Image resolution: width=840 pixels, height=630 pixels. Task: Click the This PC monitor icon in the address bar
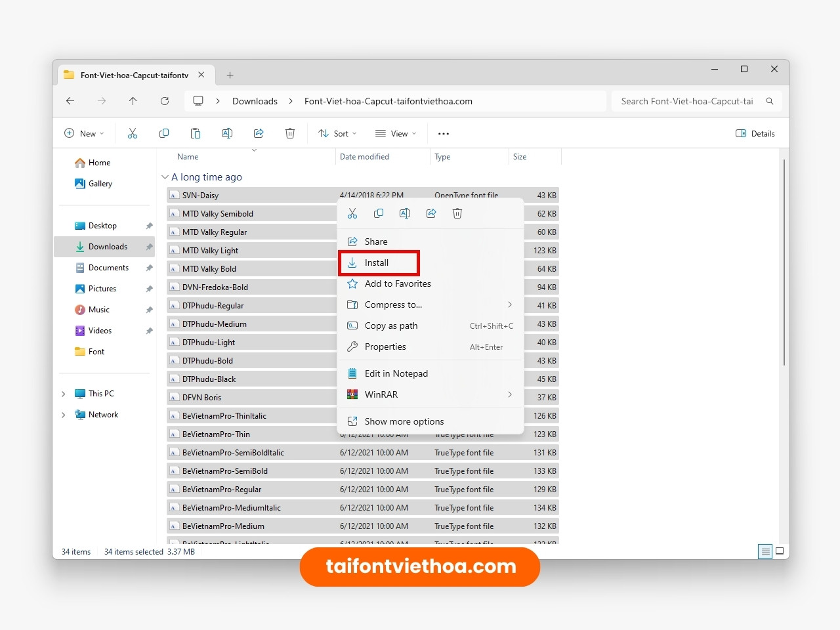tap(198, 101)
